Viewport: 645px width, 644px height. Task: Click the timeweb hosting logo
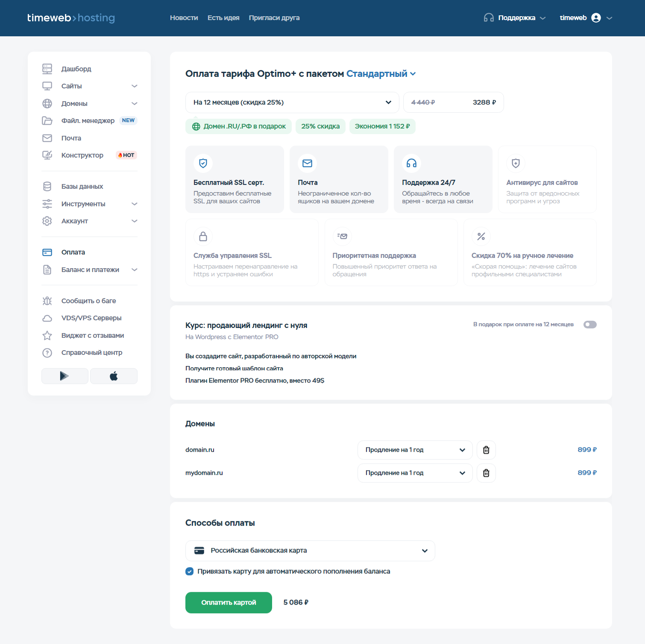(71, 18)
